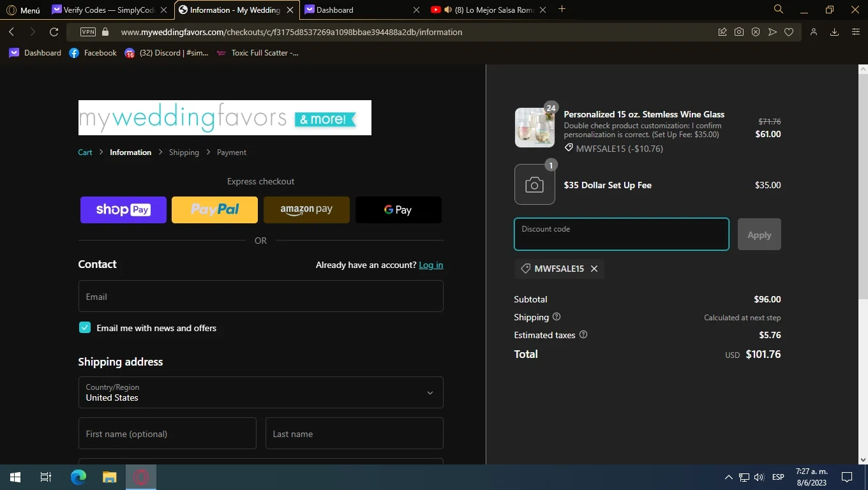
Task: Click the share page icon in address bar
Action: coord(722,32)
